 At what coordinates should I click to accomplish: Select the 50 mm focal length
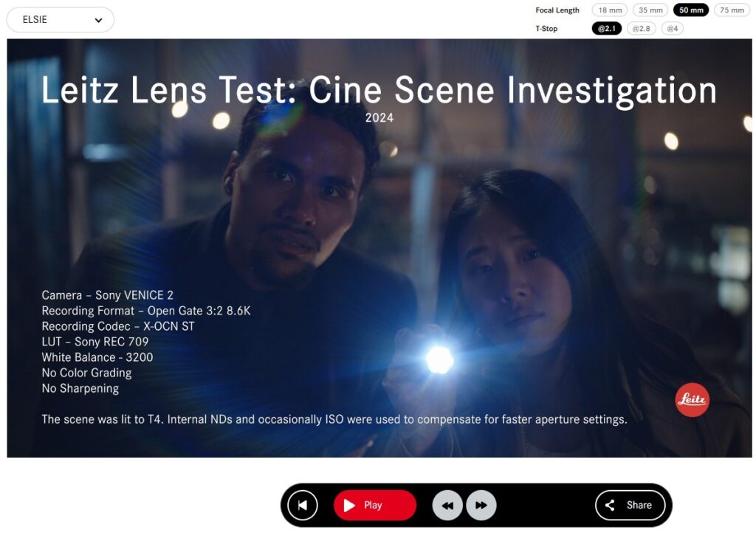point(691,10)
